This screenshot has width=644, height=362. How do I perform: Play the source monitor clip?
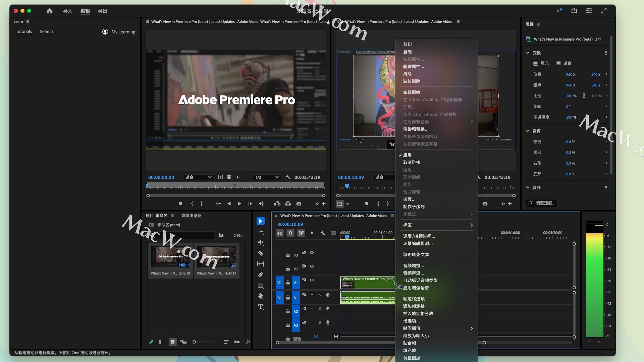pyautogui.click(x=239, y=204)
